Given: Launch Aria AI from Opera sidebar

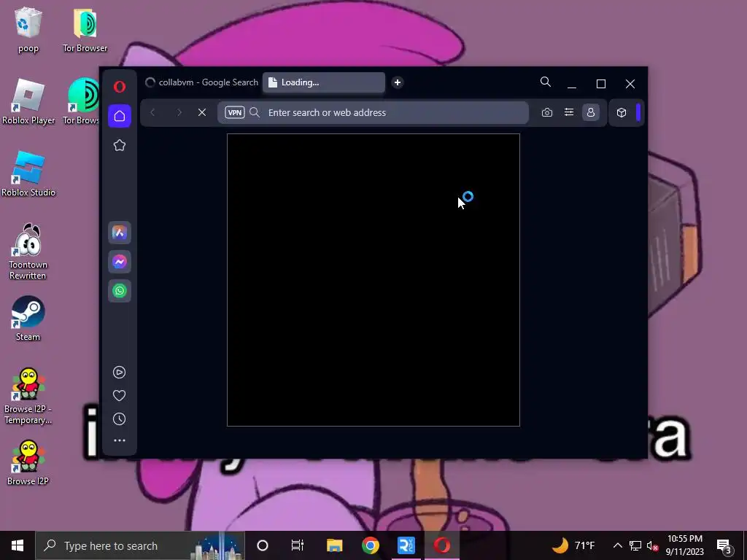Looking at the screenshot, I should tap(120, 233).
